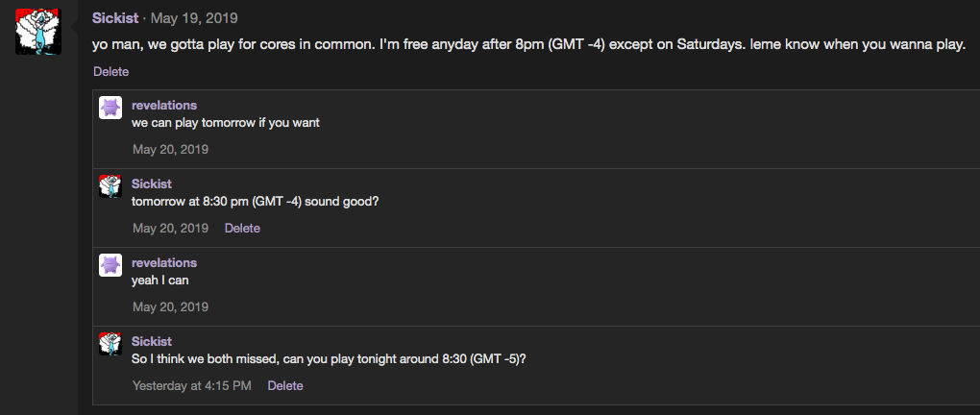Click the purple Ditto avatar by 'we can play tomorrow'
The height and width of the screenshot is (415, 980).
click(110, 108)
